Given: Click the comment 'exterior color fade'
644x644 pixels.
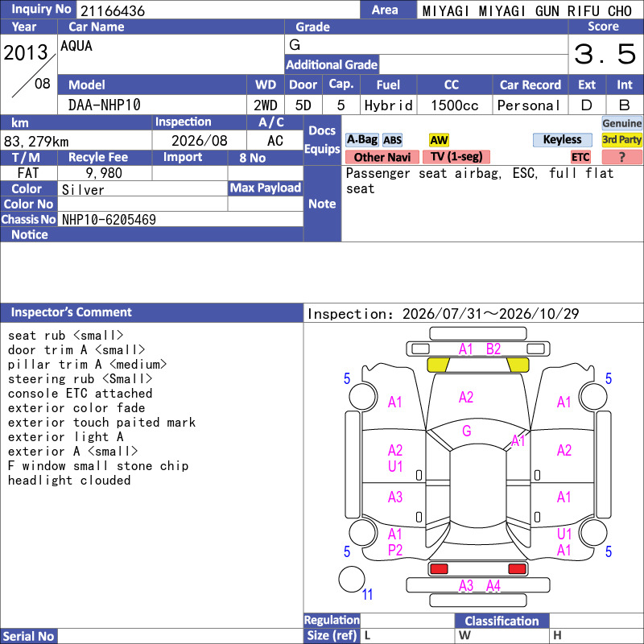Looking at the screenshot, I should [76, 408].
